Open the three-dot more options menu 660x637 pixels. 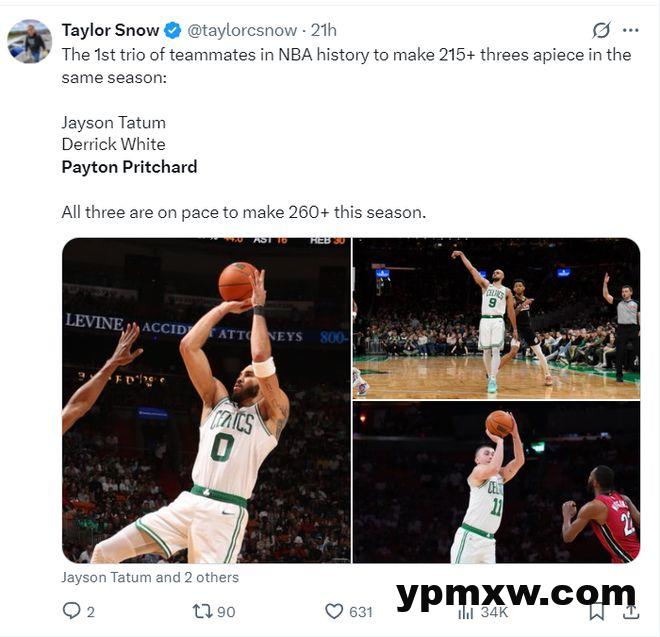click(631, 30)
